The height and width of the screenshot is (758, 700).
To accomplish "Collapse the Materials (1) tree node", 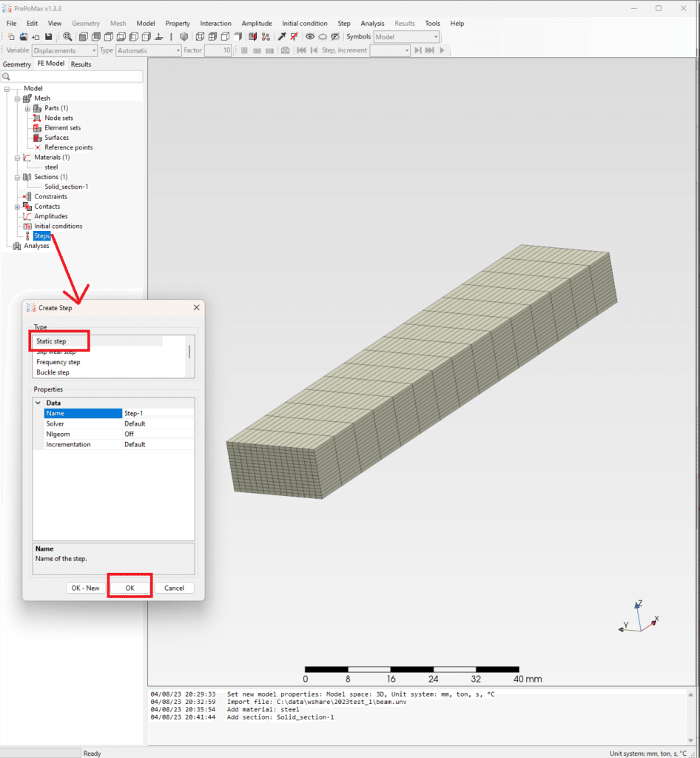I will tap(18, 158).
